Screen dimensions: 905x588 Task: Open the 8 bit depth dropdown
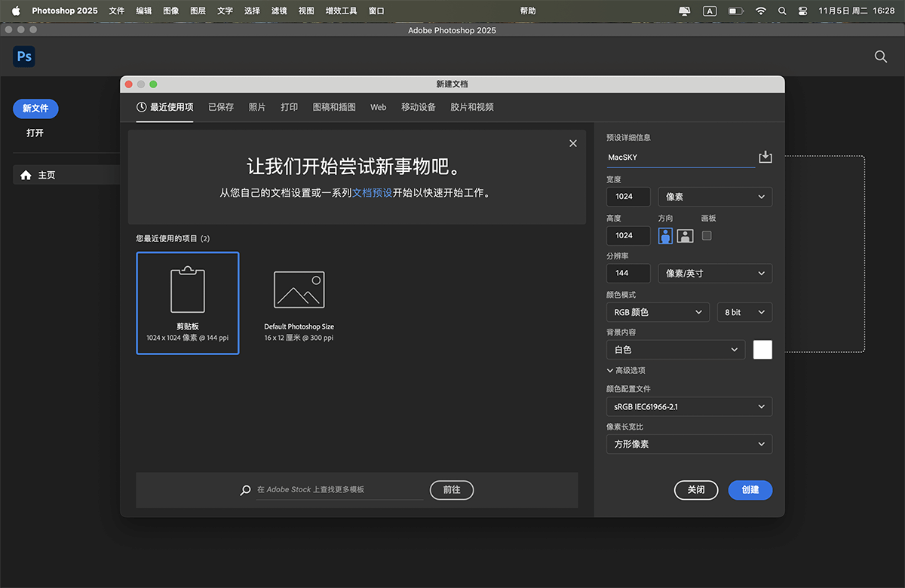coord(744,312)
